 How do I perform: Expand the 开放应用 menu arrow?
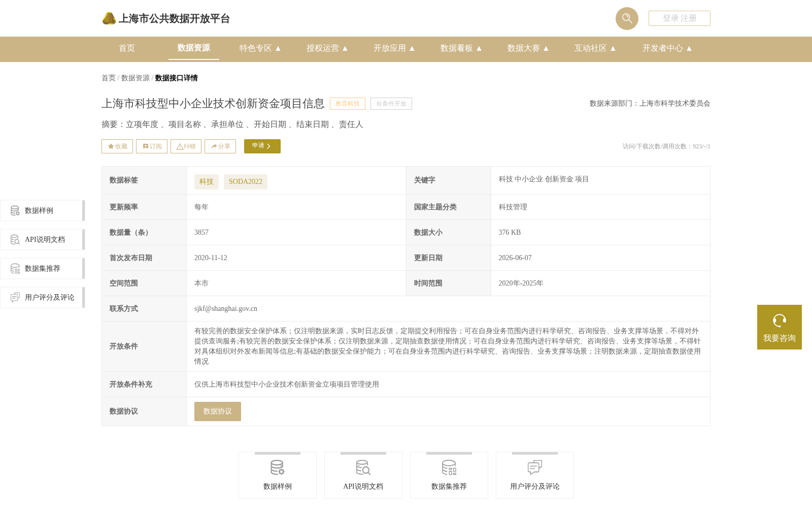412,48
